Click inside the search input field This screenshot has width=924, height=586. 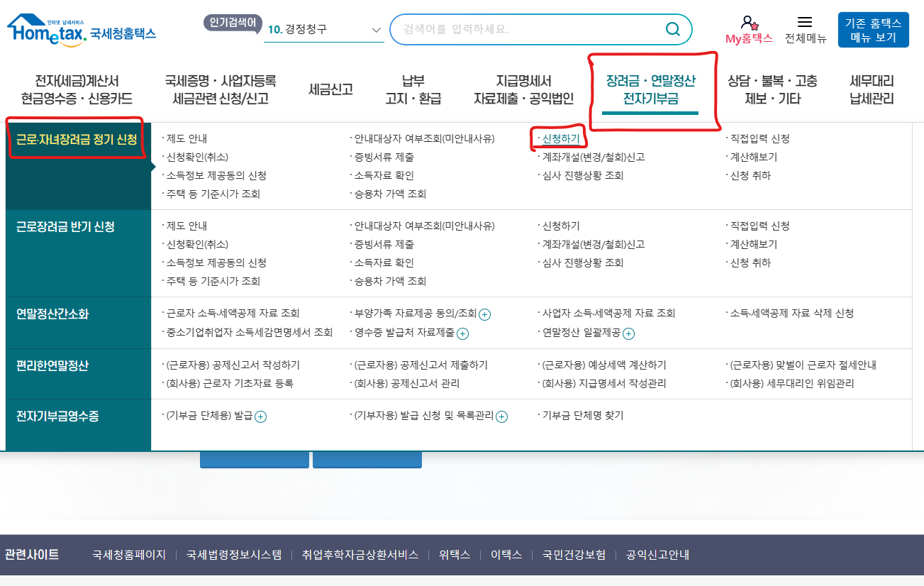(532, 29)
